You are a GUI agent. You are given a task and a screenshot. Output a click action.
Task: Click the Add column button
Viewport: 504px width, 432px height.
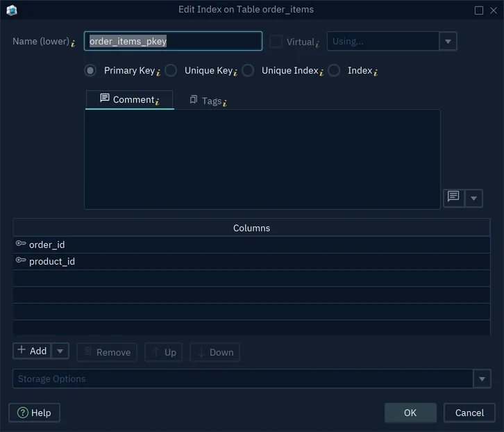point(32,351)
